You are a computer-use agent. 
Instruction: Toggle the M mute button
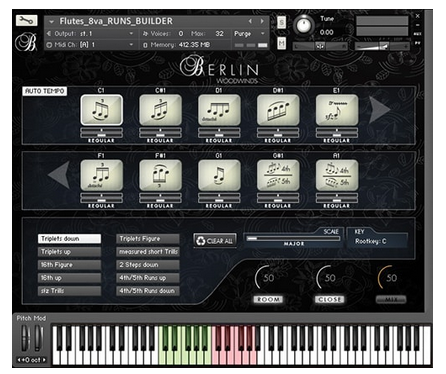282,43
